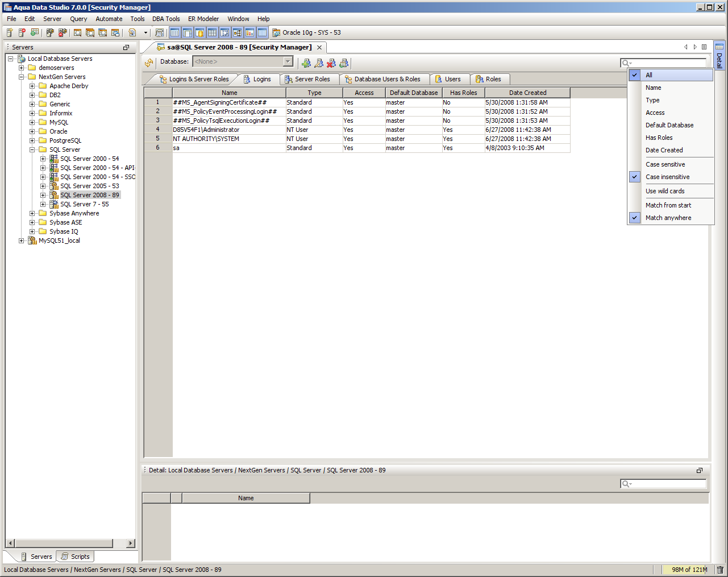The image size is (728, 577).
Task: Expand the Apache Derby folder
Action: point(32,86)
